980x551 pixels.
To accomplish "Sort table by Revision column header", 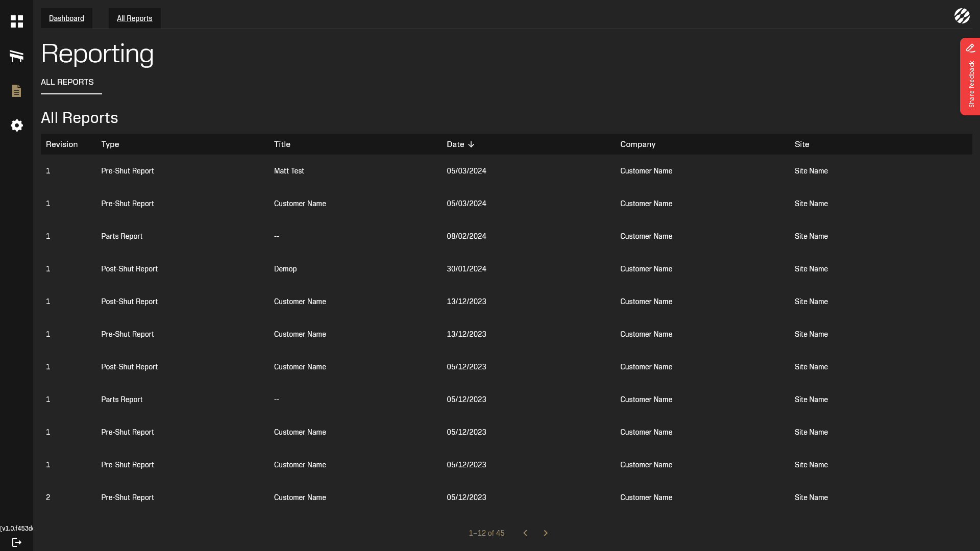I will (62, 144).
